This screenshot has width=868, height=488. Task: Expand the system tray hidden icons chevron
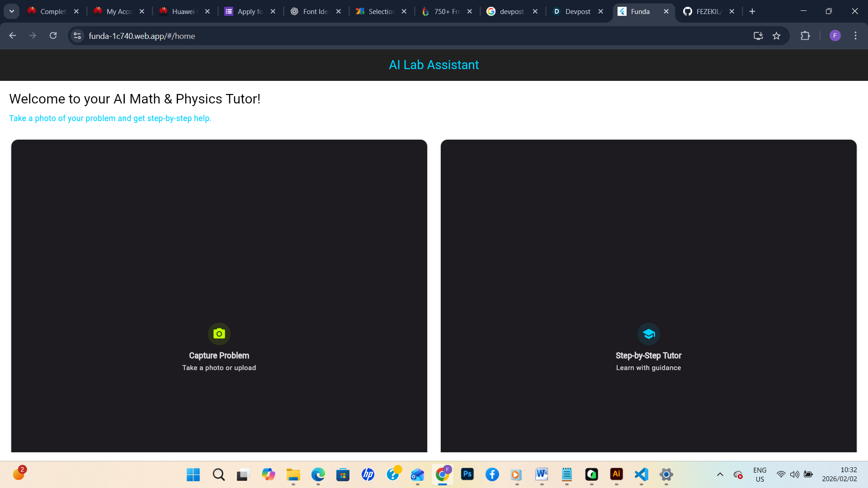(720, 474)
